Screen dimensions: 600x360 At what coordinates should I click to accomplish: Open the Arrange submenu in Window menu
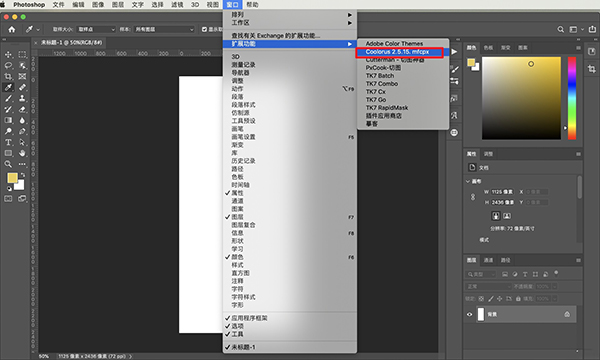(290, 15)
